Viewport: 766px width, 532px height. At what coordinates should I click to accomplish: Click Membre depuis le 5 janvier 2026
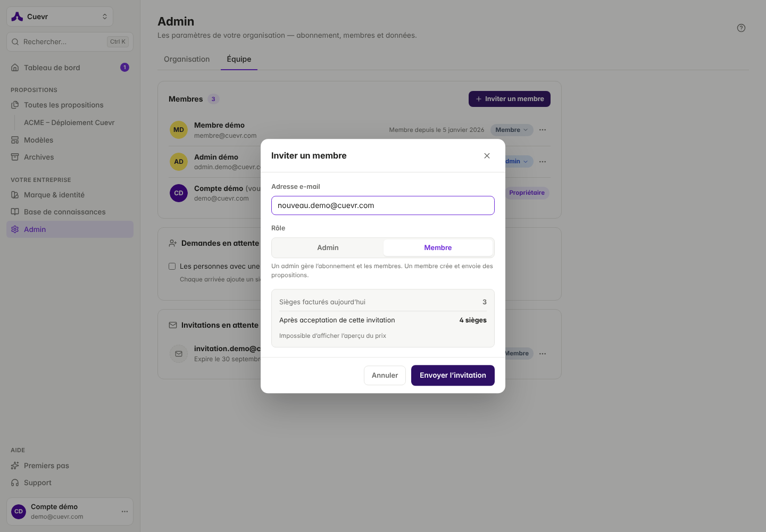coord(437,130)
